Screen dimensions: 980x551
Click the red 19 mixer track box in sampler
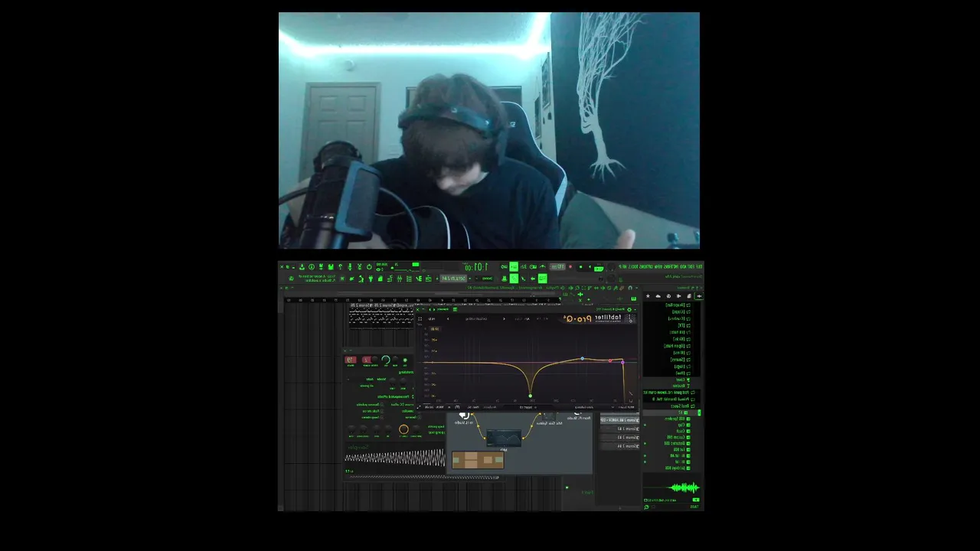(x=351, y=359)
